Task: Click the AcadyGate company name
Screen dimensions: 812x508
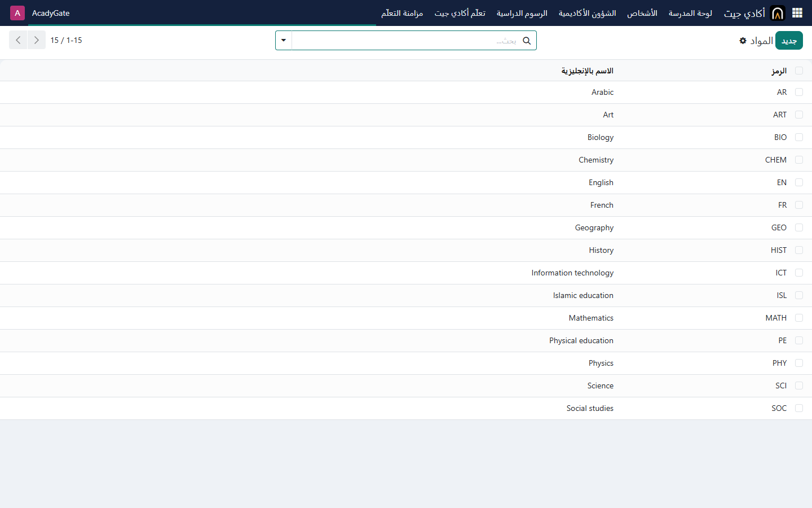Action: pos(51,13)
